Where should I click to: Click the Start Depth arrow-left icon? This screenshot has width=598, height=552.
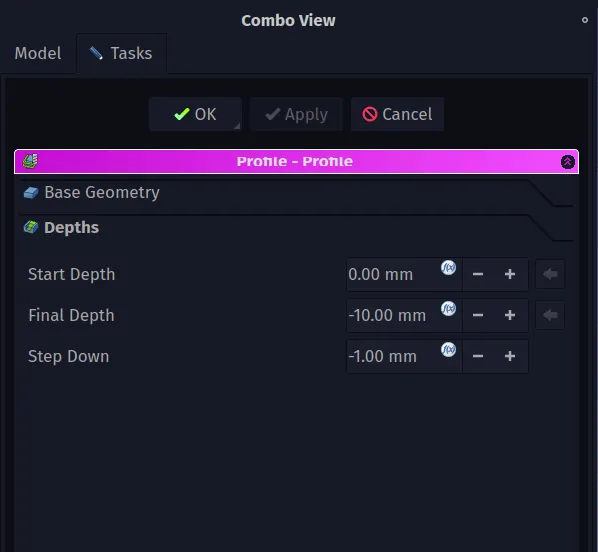(x=550, y=274)
